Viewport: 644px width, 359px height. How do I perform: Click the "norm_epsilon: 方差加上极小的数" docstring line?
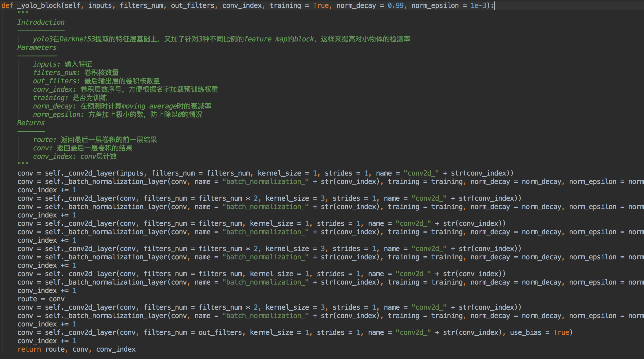pyautogui.click(x=118, y=115)
